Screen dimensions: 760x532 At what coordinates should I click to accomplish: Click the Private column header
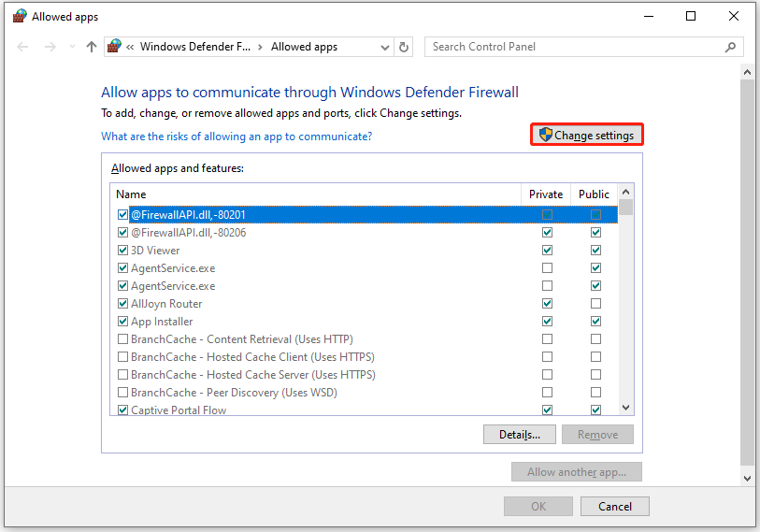[x=546, y=194]
